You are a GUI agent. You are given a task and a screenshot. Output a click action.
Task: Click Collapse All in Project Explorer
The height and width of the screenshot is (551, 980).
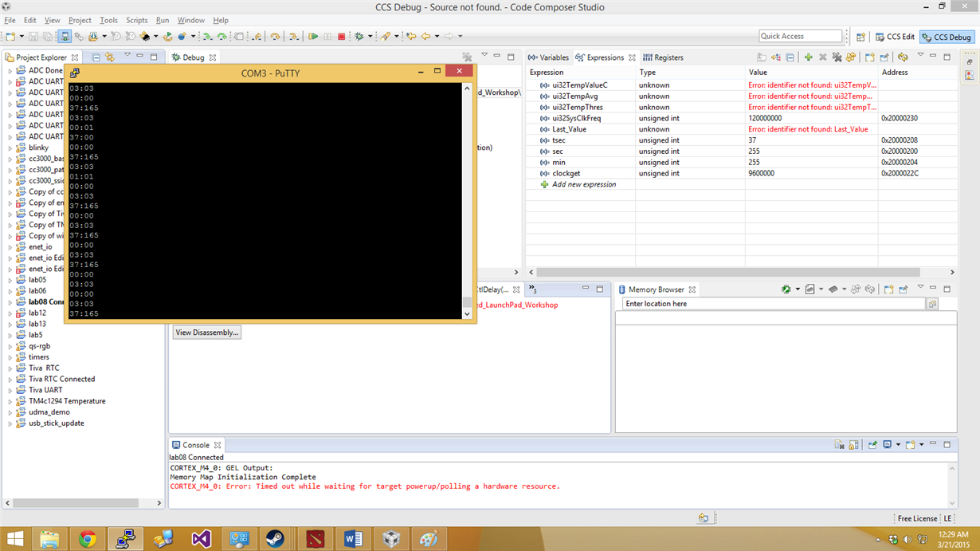tap(96, 57)
